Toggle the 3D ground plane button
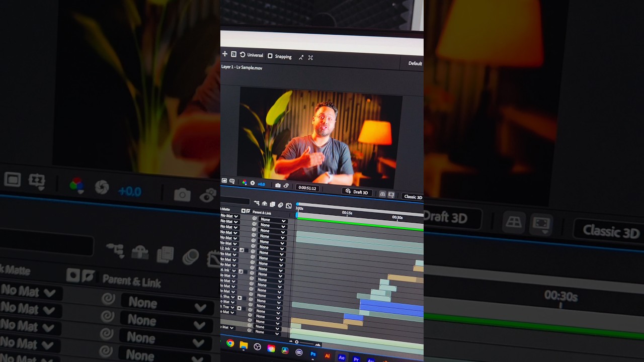 pos(382,194)
